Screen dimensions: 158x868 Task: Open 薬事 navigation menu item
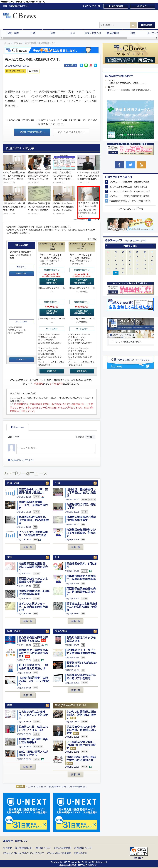pos(53,33)
